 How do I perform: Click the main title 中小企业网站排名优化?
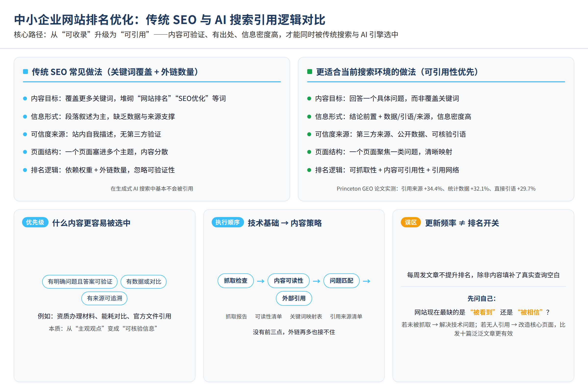coord(170,20)
